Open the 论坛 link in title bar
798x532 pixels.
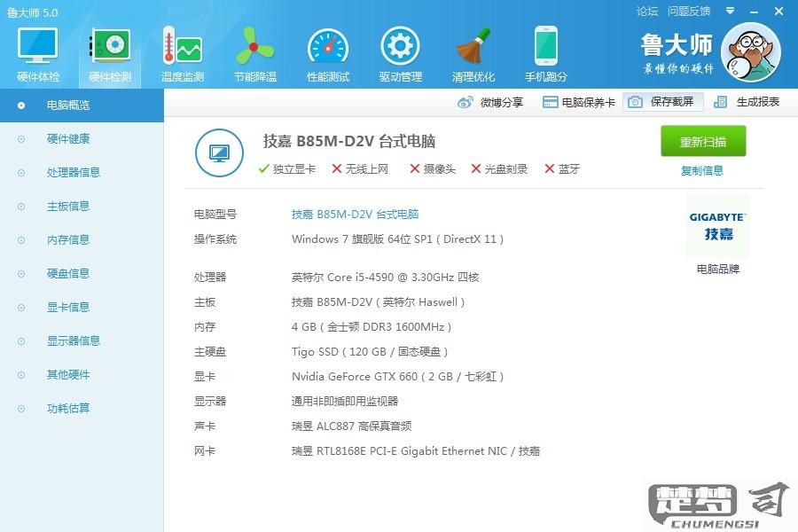[x=647, y=12]
